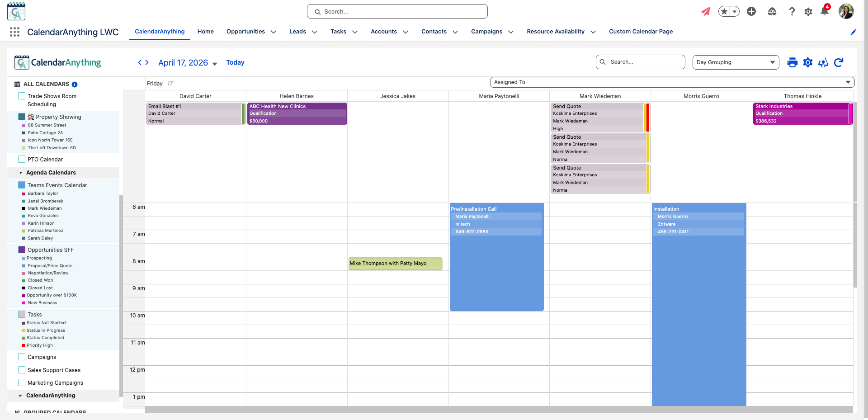Click the edit page pencil icon

pyautogui.click(x=854, y=32)
